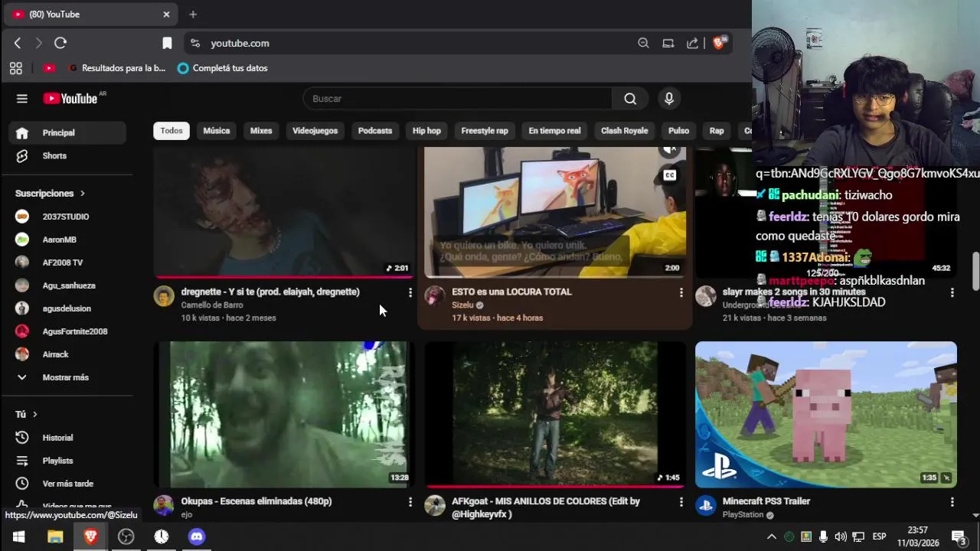Expand Mostrar más subscriptions
980x551 pixels.
pyautogui.click(x=67, y=377)
